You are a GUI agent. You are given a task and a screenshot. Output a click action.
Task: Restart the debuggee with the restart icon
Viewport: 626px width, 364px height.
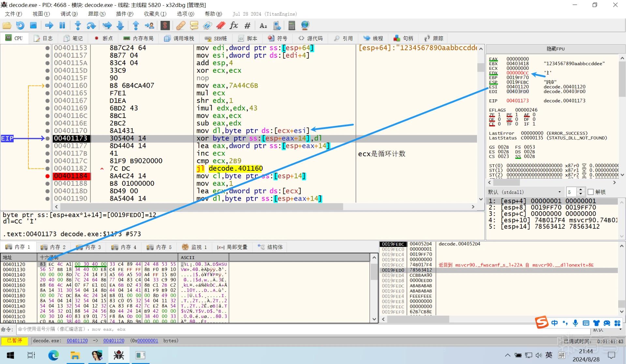coord(20,25)
